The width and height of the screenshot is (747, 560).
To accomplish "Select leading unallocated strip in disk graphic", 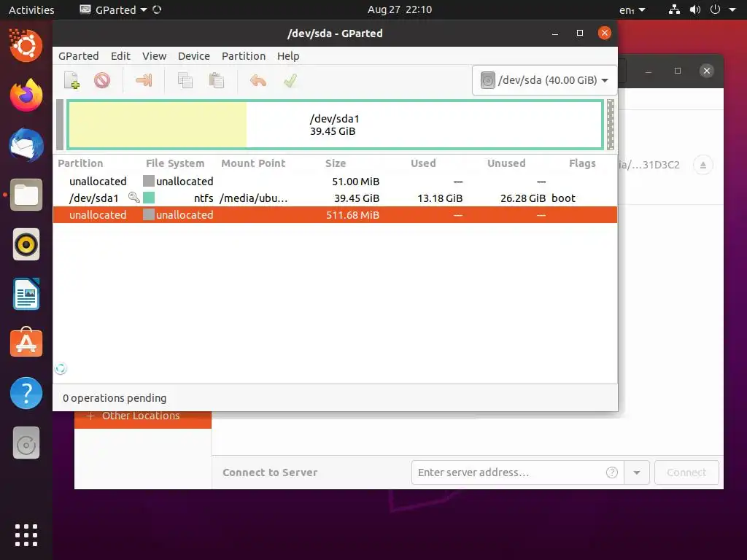I will 60,125.
